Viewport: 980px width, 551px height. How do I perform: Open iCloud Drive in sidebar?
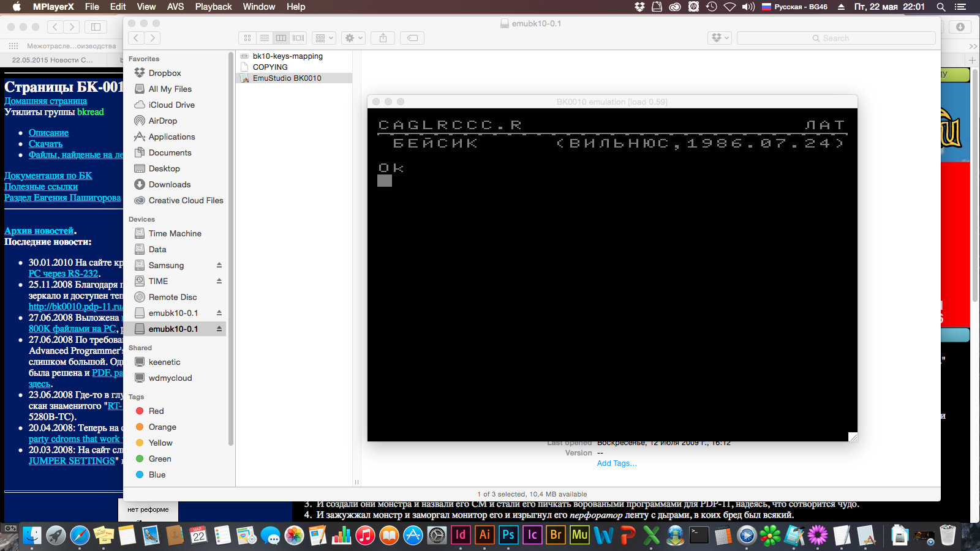point(171,105)
